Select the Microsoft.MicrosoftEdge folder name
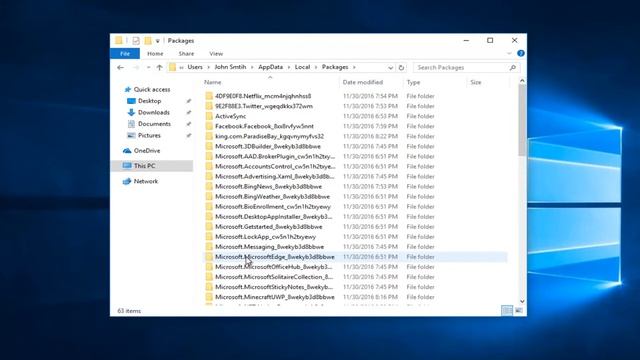The width and height of the screenshot is (640, 360). click(275, 257)
